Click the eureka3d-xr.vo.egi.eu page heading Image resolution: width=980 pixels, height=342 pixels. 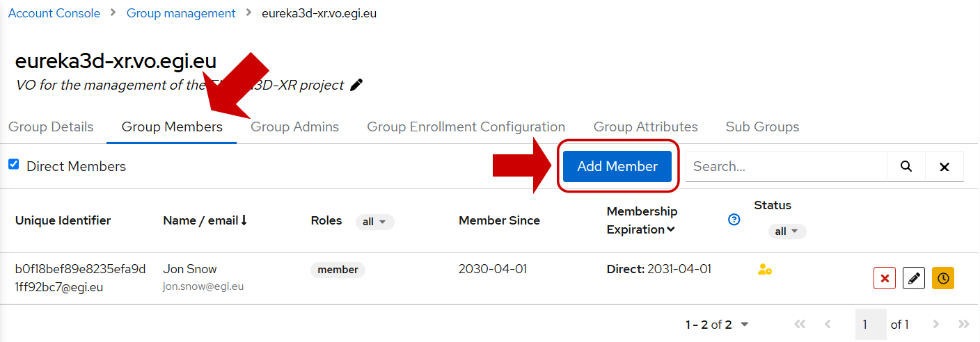[116, 61]
